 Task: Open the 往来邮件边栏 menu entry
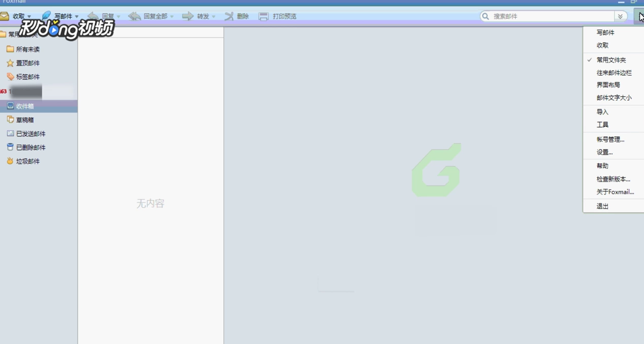coord(613,73)
